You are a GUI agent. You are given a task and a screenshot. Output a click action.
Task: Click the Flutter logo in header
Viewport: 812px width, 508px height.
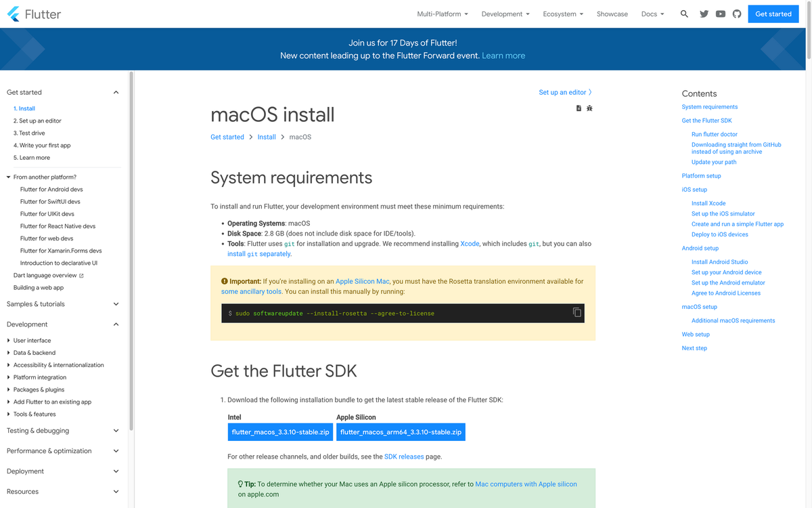[x=34, y=14]
